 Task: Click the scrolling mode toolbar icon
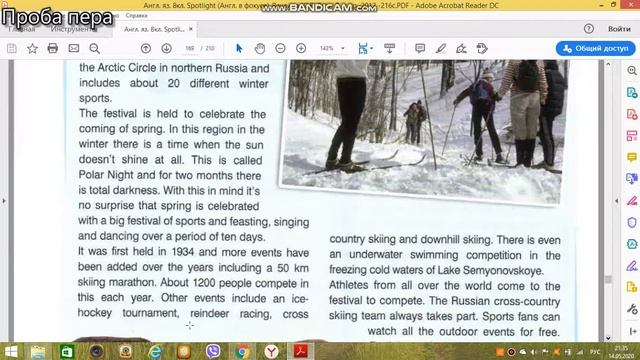point(389,49)
